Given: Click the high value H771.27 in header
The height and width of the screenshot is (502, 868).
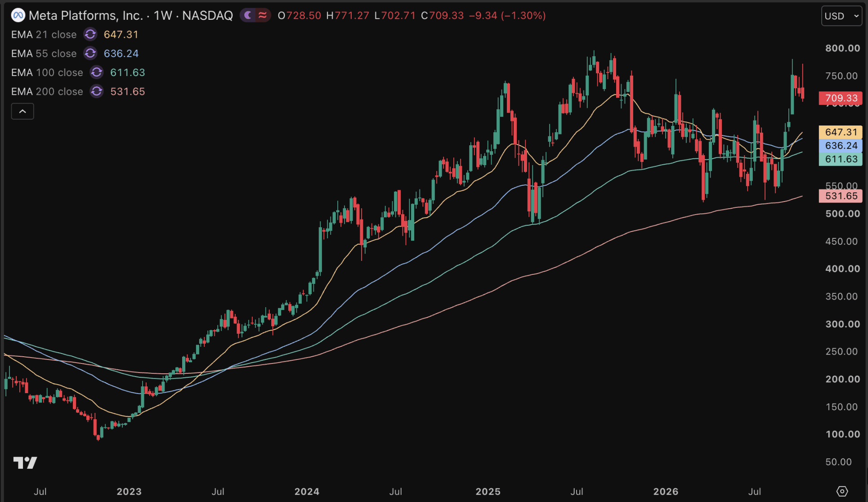Looking at the screenshot, I should coord(348,16).
